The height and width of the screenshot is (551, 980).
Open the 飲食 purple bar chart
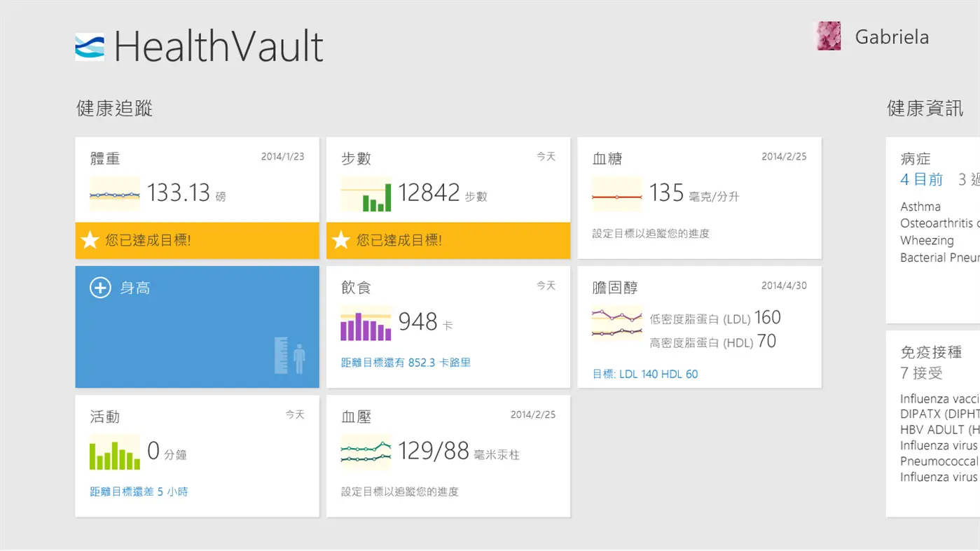coord(366,323)
